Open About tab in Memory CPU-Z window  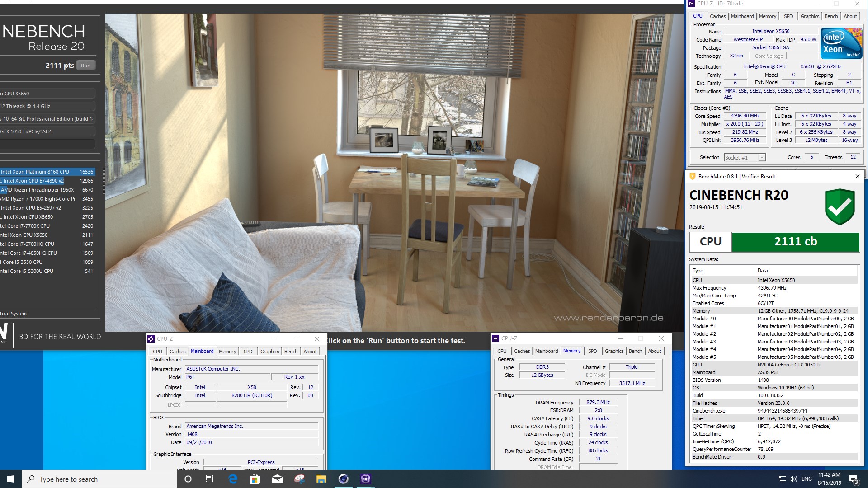tap(655, 351)
